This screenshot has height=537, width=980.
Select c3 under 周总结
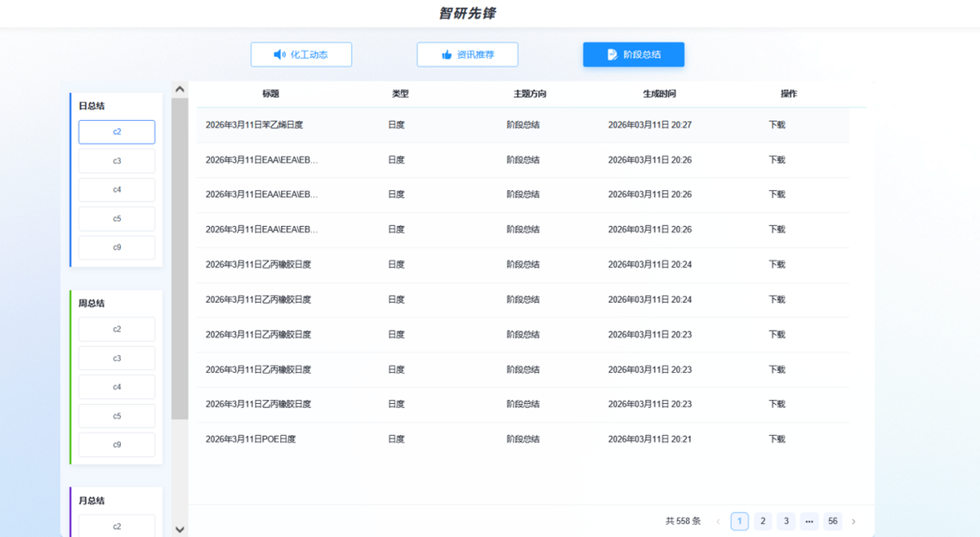117,358
